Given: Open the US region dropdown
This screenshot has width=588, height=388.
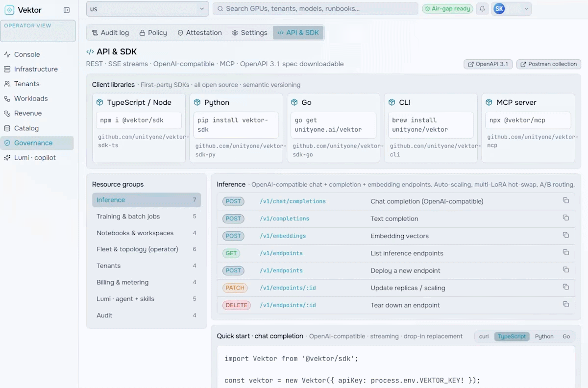Looking at the screenshot, I should tap(147, 9).
